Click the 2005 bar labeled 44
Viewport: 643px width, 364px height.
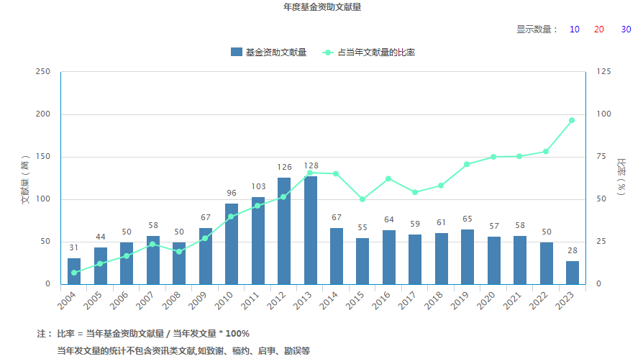tap(101, 265)
